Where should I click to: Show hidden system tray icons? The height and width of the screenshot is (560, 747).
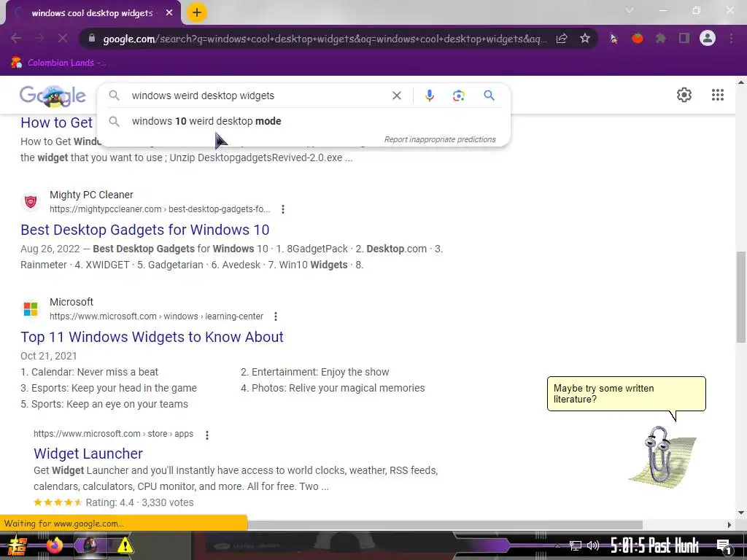(557, 545)
